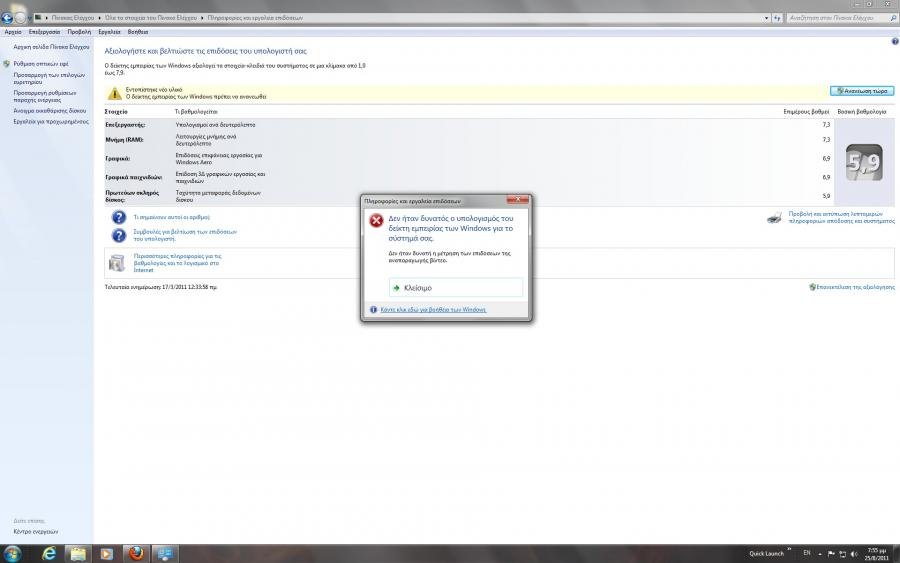Image resolution: width=900 pixels, height=563 pixels.
Task: Open the Προβολή menu
Action: coord(79,32)
